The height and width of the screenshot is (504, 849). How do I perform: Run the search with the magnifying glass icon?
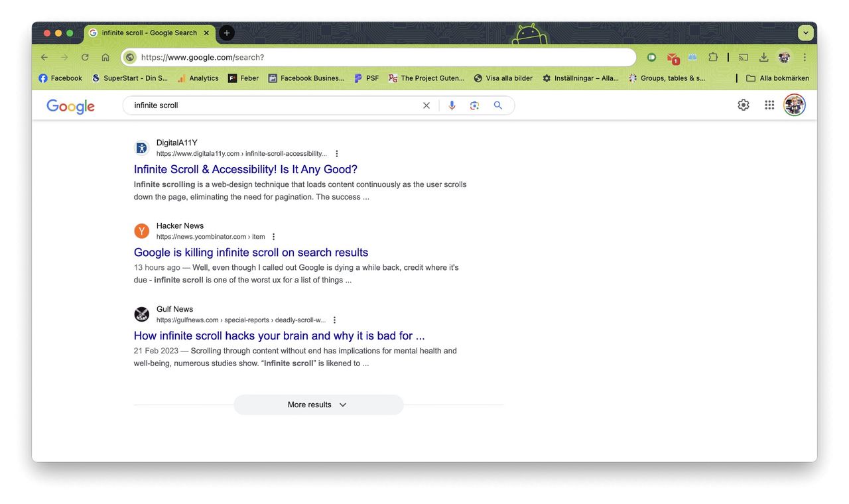pyautogui.click(x=497, y=105)
